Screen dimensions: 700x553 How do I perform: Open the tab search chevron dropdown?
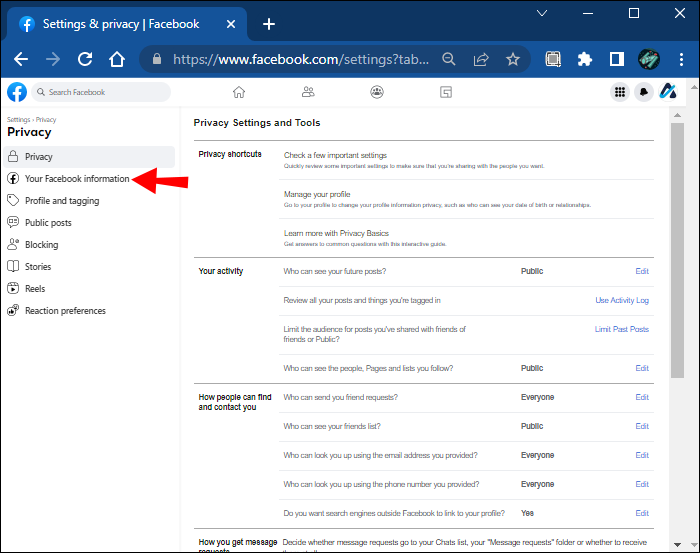541,14
